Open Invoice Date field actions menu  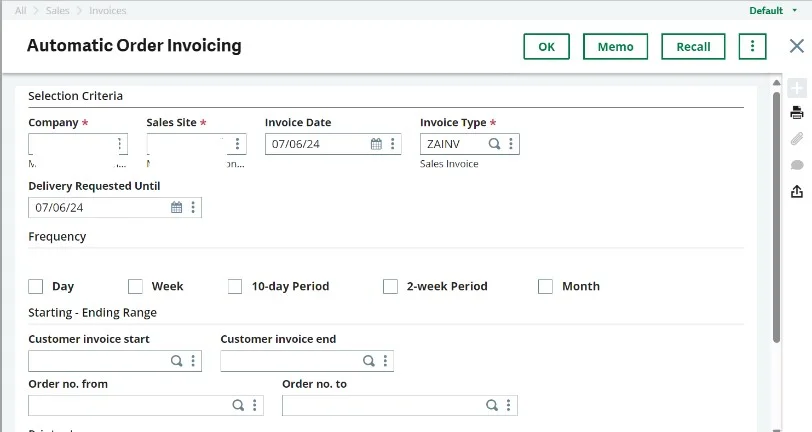pos(393,144)
